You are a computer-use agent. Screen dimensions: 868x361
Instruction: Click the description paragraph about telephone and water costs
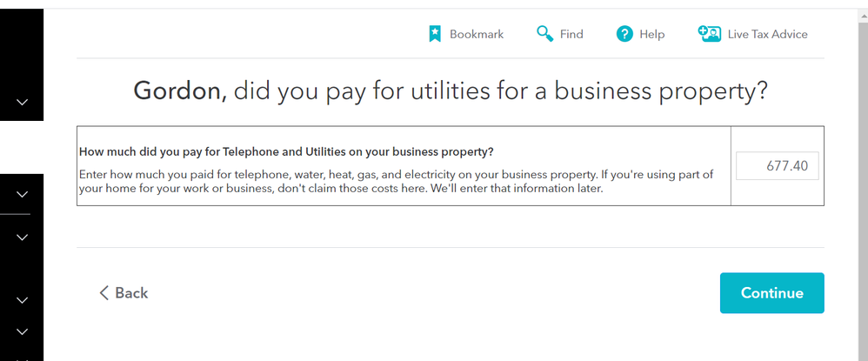click(x=396, y=182)
